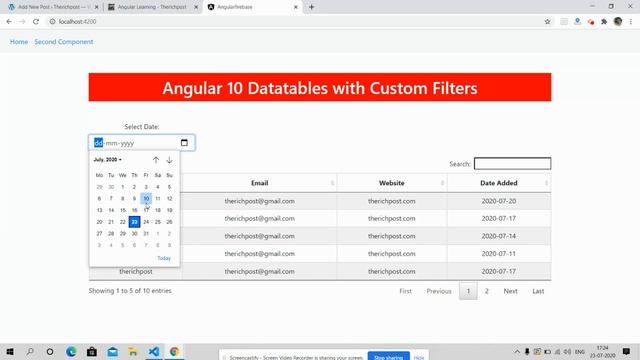The image size is (640, 360).
Task: Open the Extensions puzzle icon
Action: 604,22
